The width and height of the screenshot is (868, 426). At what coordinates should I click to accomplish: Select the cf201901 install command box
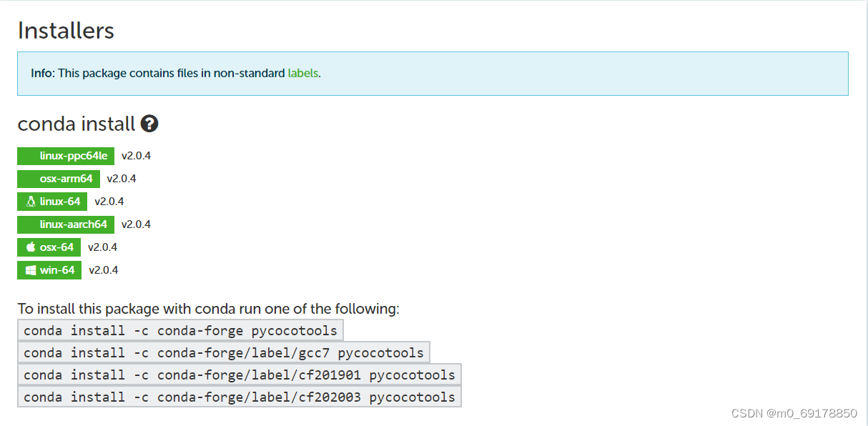239,375
